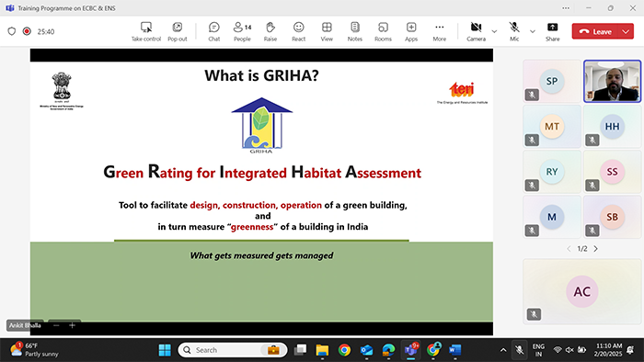This screenshot has height=362, width=644.
Task: Toggle system sound mute in the tray
Action: click(x=569, y=350)
